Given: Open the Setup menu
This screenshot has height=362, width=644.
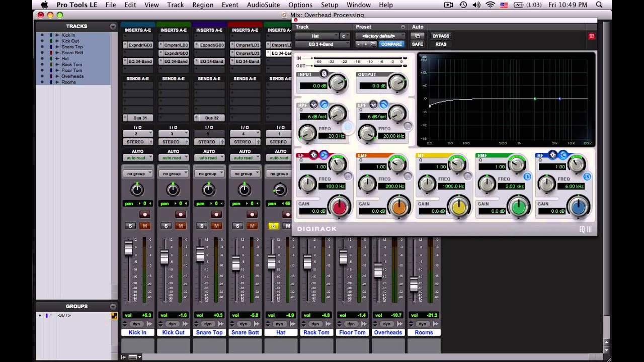Looking at the screenshot, I should [330, 5].
